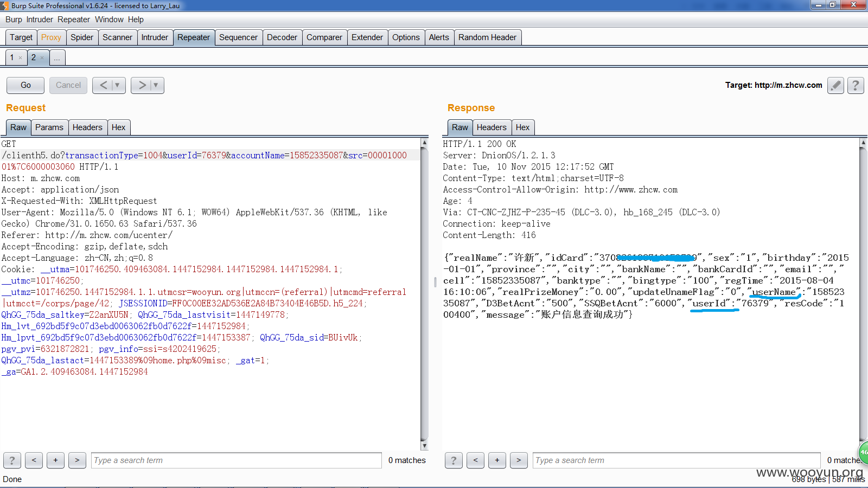Open the response Headers tab
Viewport: 868px width, 488px height.
(492, 127)
